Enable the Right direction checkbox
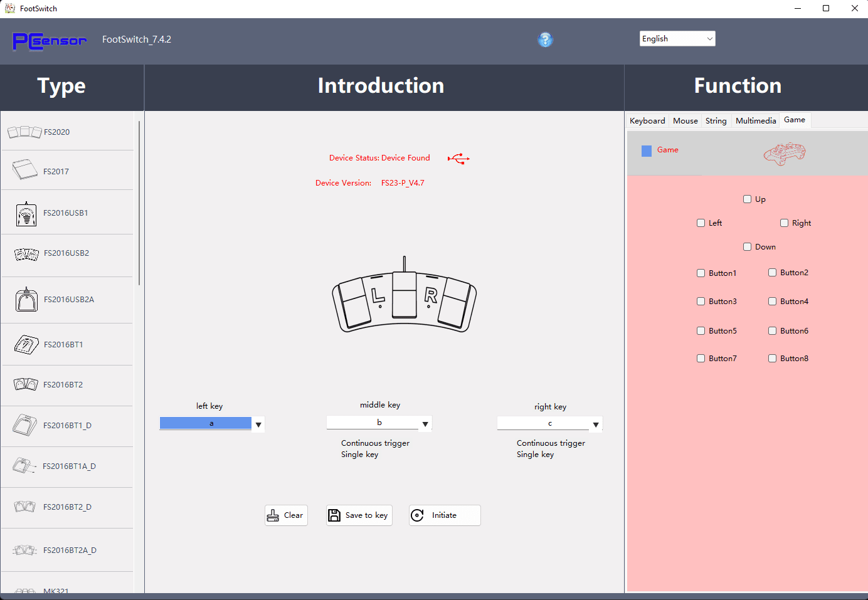Viewport: 868px width, 600px height. (784, 223)
